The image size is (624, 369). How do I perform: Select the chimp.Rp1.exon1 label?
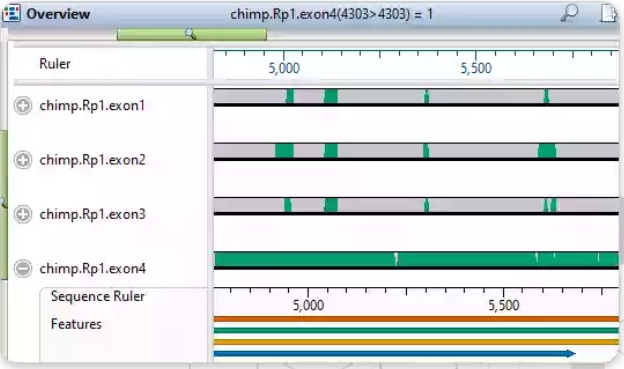pyautogui.click(x=92, y=105)
